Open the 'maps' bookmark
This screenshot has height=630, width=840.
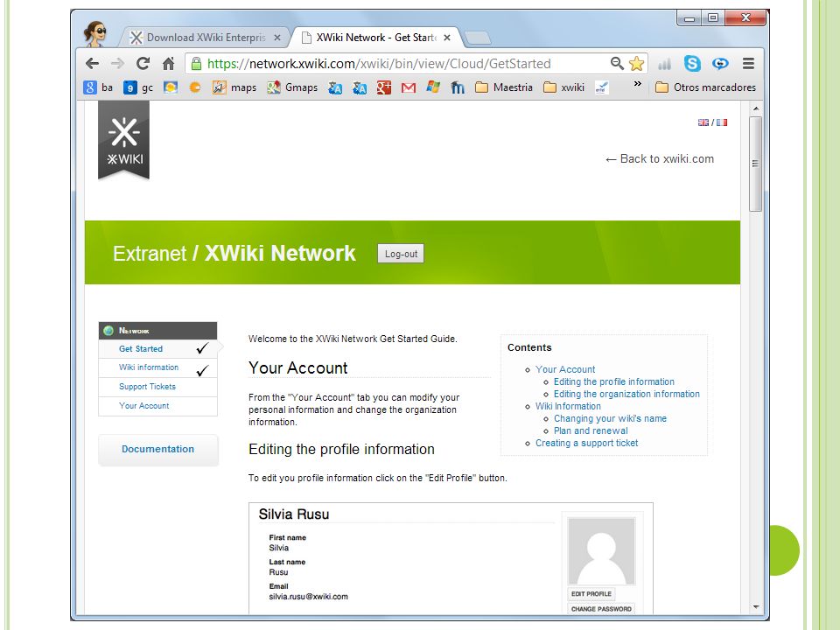click(234, 87)
